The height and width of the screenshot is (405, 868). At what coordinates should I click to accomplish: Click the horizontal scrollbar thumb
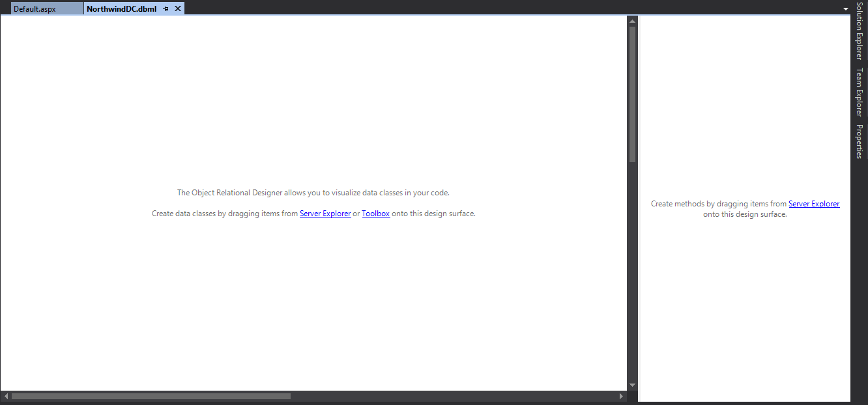(151, 396)
